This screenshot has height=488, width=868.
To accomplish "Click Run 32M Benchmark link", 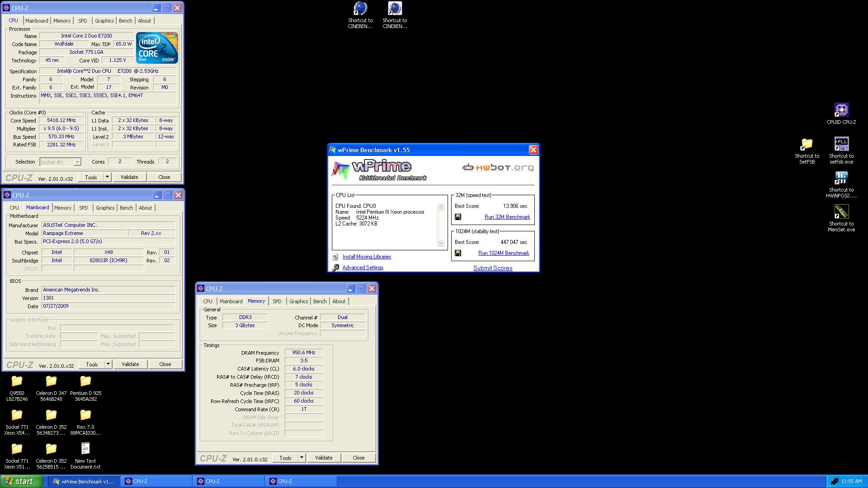I will (507, 217).
